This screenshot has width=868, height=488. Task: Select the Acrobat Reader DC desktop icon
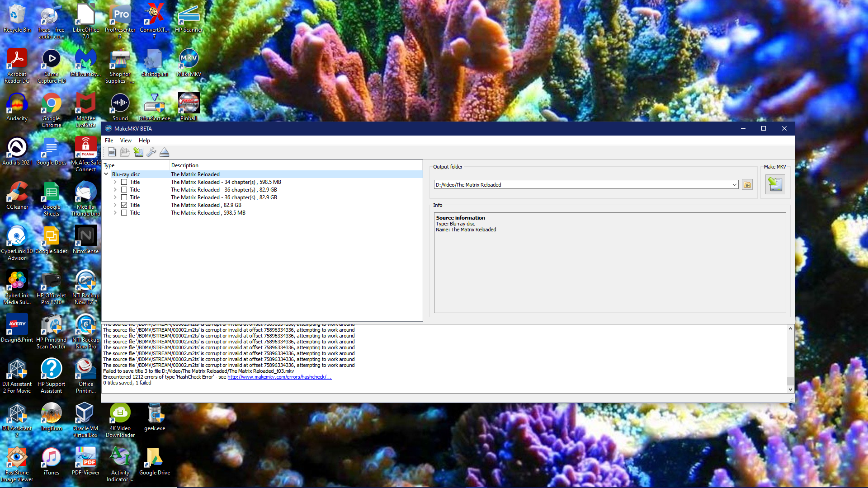tap(17, 66)
